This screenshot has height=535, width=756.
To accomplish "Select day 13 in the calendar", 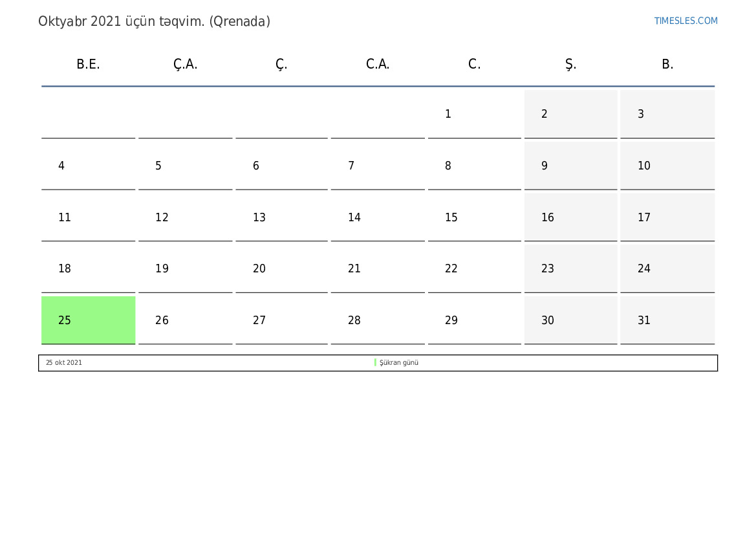I will pyautogui.click(x=281, y=217).
